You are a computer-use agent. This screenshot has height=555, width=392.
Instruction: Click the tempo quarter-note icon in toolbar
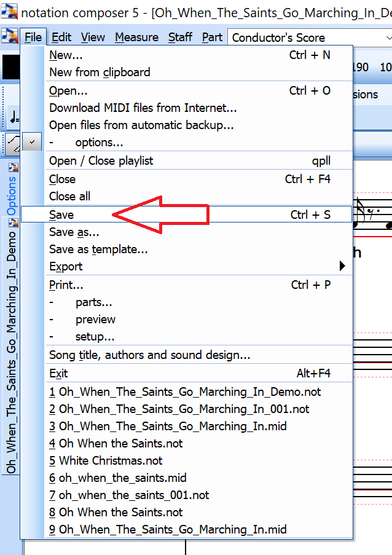pos(14,117)
